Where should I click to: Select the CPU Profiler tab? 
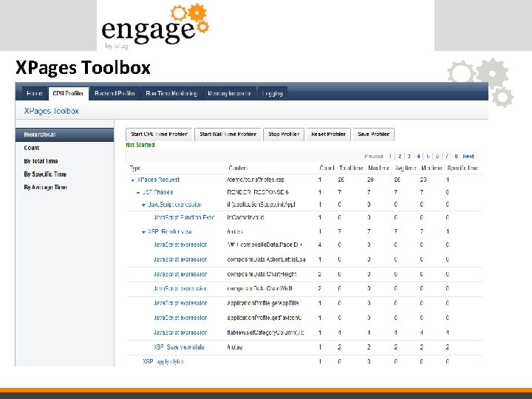coord(68,93)
